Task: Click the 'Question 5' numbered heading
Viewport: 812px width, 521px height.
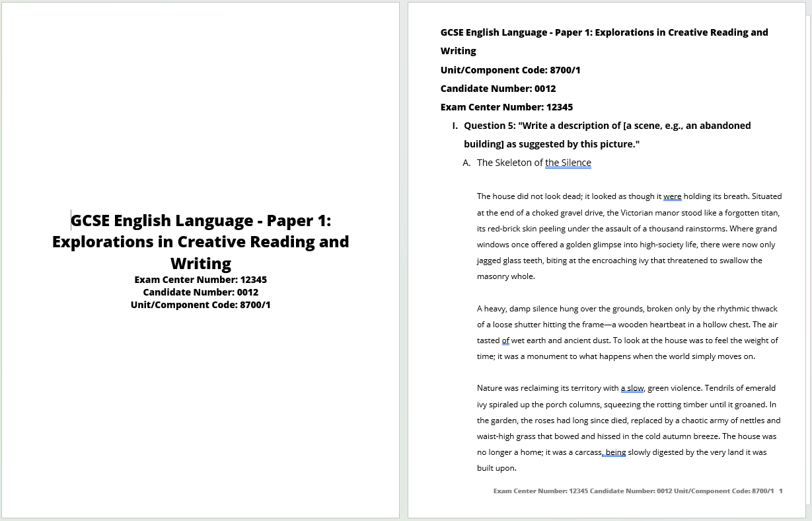Action: (x=607, y=135)
